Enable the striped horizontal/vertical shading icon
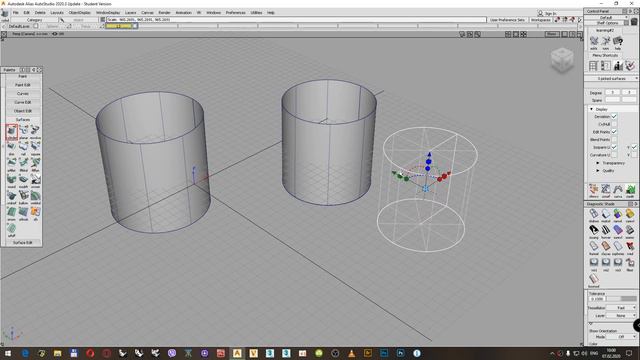The width and height of the screenshot is (640, 360). (606, 231)
